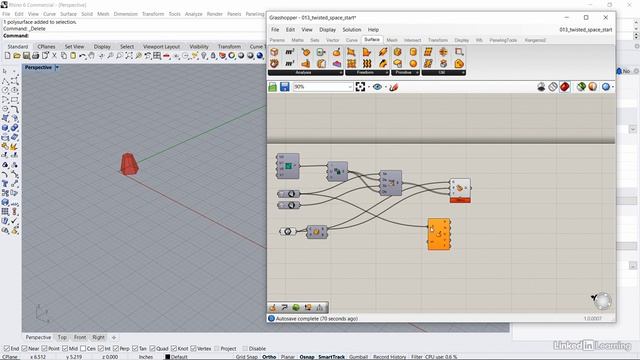This screenshot has height=360, width=640.
Task: Toggle SmartTrack in Rhino status bar
Action: 331,357
